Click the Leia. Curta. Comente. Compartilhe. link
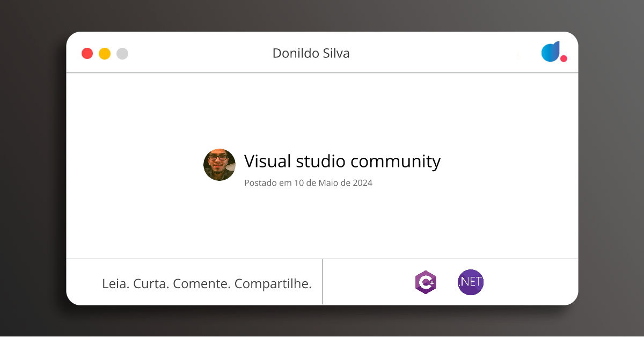The width and height of the screenshot is (644, 337). (x=207, y=283)
